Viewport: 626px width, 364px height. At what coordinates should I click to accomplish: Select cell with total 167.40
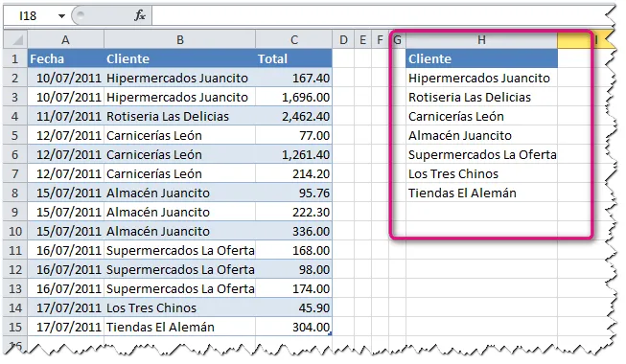(294, 78)
